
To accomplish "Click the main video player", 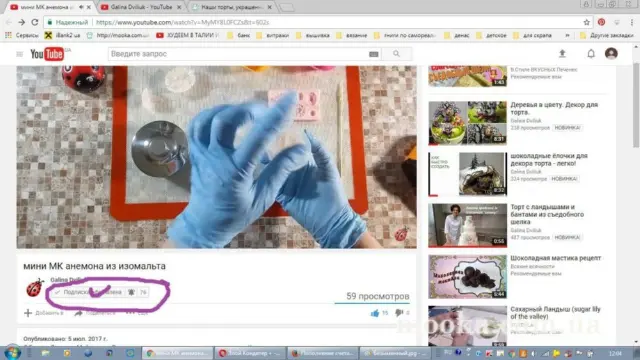I will coord(216,157).
